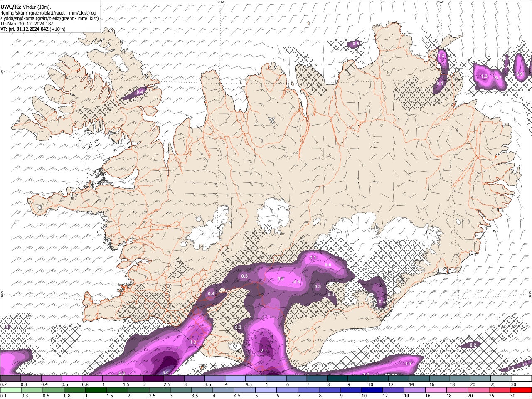This screenshot has height=399, width=532.
Task: Click dark navy swatch right of lower-row 10
Action: [x=372, y=390]
